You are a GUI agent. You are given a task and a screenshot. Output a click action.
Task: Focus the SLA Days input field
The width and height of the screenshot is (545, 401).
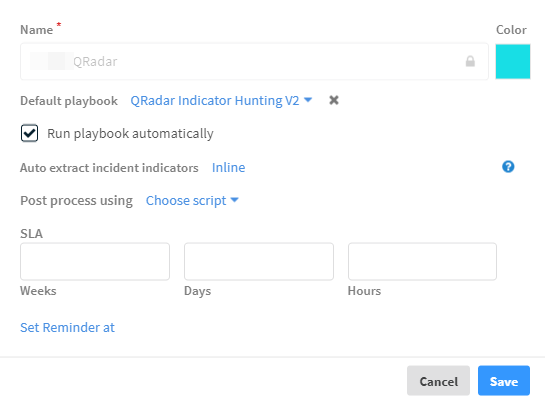[x=259, y=261]
